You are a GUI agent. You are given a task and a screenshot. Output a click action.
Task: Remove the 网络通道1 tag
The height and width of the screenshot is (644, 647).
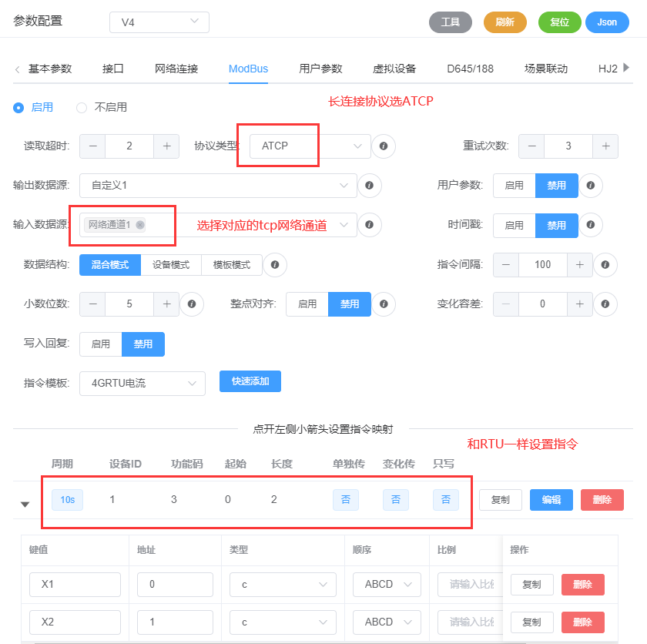[139, 225]
